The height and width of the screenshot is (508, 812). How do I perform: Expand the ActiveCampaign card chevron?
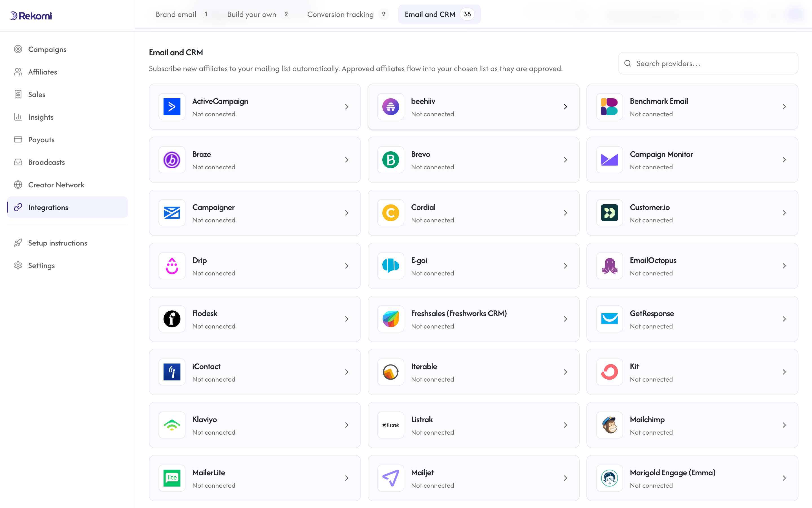tap(347, 106)
